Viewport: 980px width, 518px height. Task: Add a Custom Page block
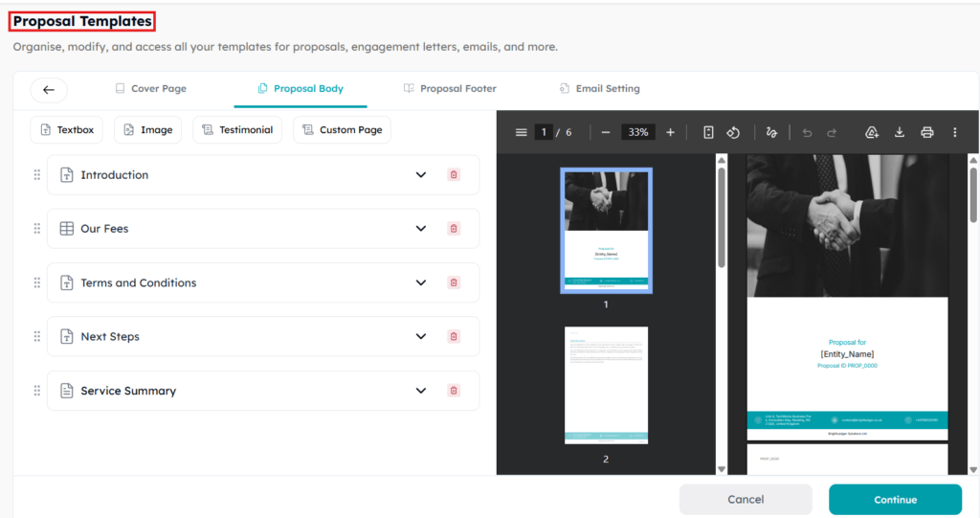[x=342, y=130]
